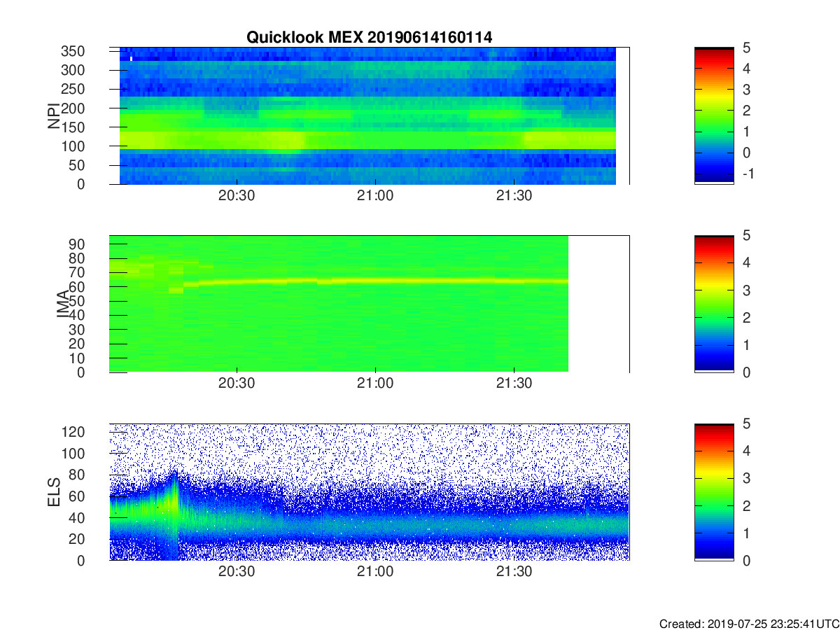
Task: Click the 20:30 time label under IMA panel
Action: [x=237, y=384]
